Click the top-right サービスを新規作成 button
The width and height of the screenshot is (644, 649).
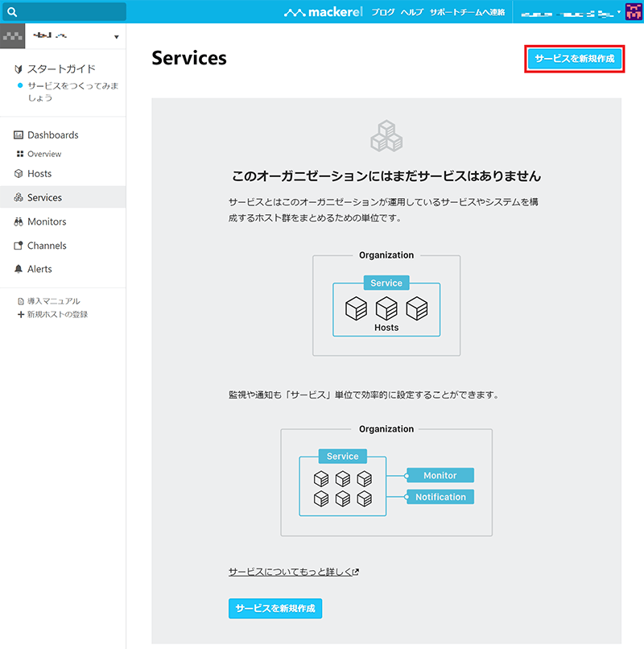pos(575,60)
